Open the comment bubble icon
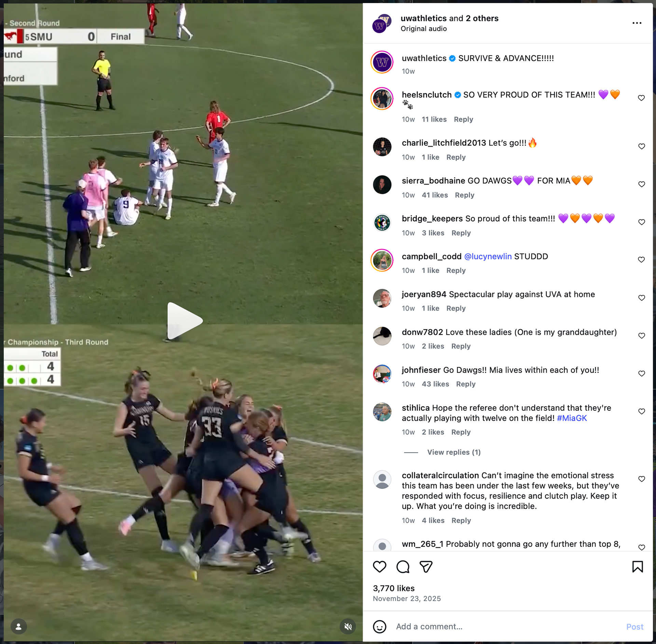 click(x=403, y=567)
